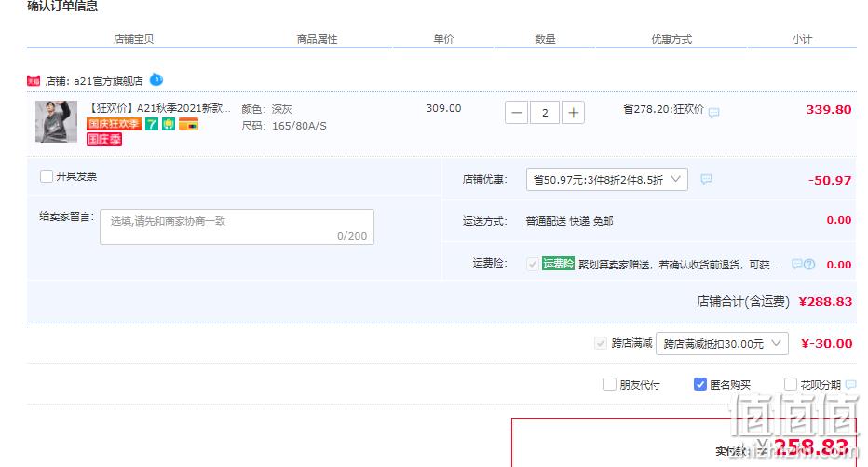Enable the 花呗分期 installment checkbox
The image size is (868, 467).
(791, 384)
